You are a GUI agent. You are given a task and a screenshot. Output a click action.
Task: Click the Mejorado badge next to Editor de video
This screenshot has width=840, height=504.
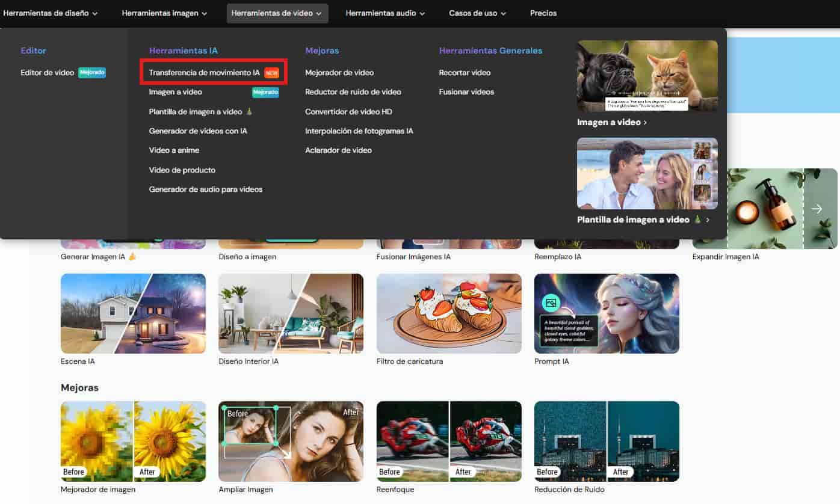tap(92, 73)
